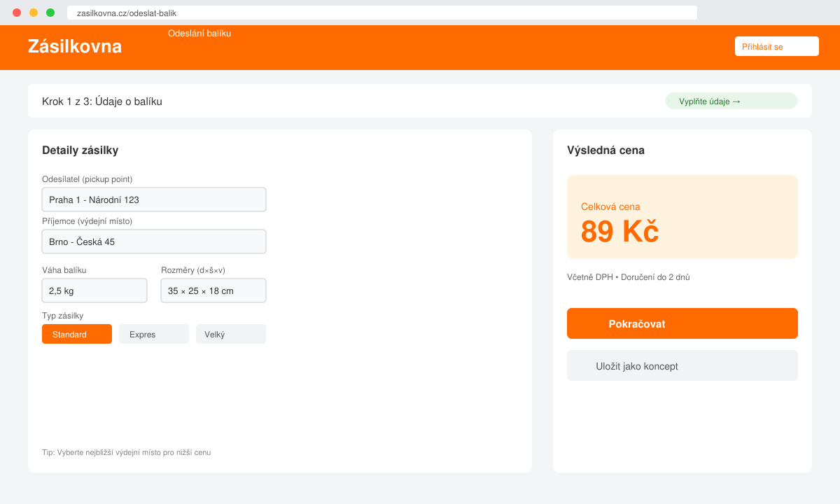Click the tip text about výdejní místo

coord(127,452)
